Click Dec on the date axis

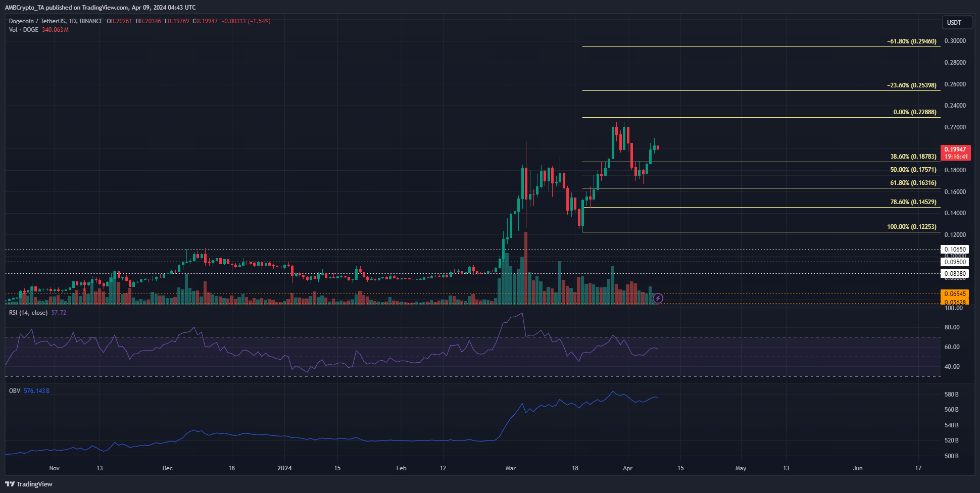coord(168,468)
